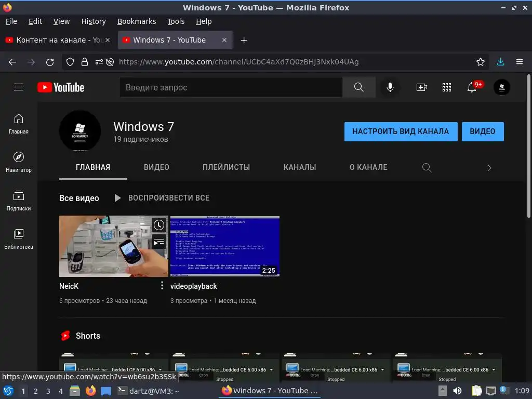The height and width of the screenshot is (399, 532).
Task: Open the videoplayback blue screen thumbnail
Action: click(224, 246)
